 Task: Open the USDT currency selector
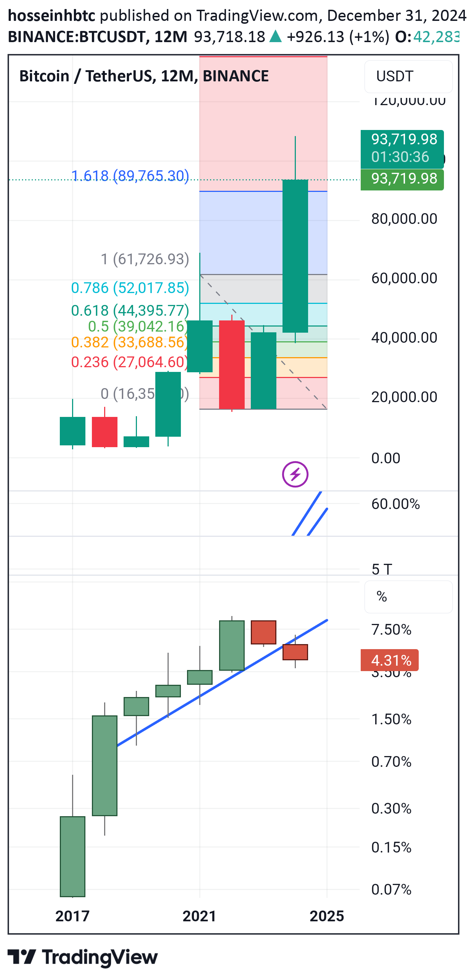point(408,76)
